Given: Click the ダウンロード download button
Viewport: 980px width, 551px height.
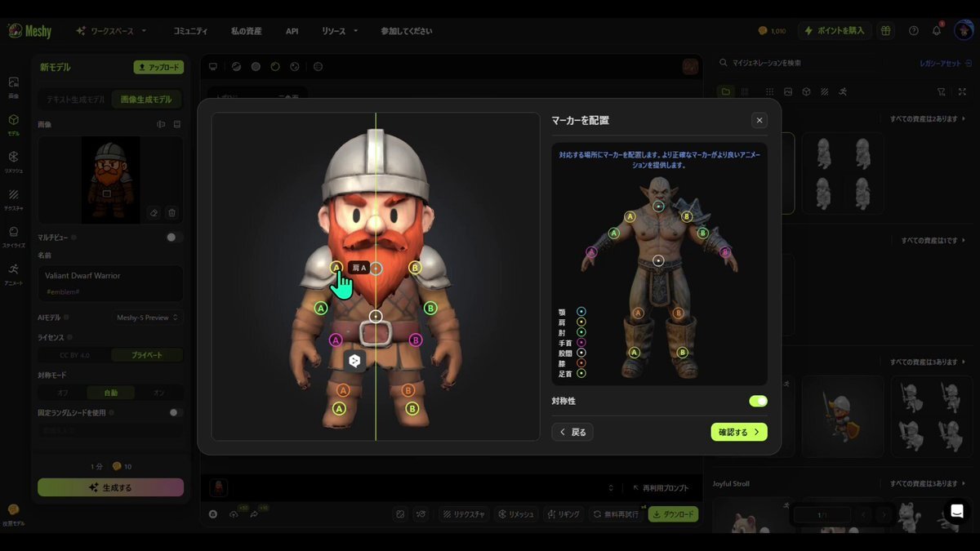Looking at the screenshot, I should [x=674, y=514].
